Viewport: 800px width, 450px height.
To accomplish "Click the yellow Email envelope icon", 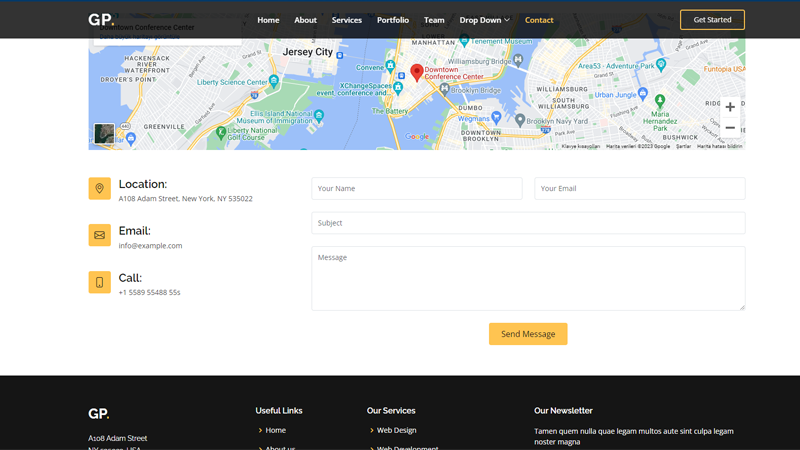I will tap(99, 235).
